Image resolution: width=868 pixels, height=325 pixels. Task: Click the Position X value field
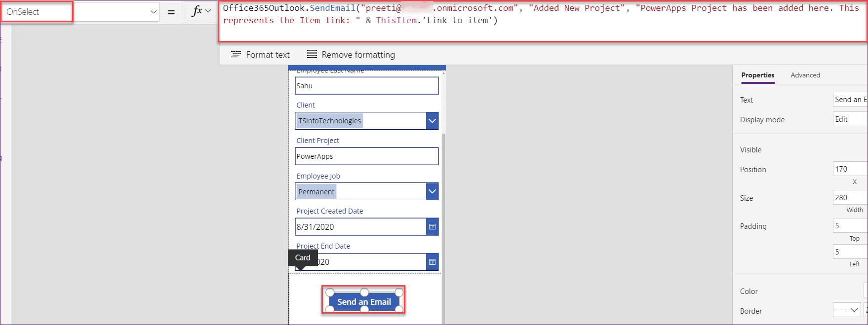click(849, 169)
